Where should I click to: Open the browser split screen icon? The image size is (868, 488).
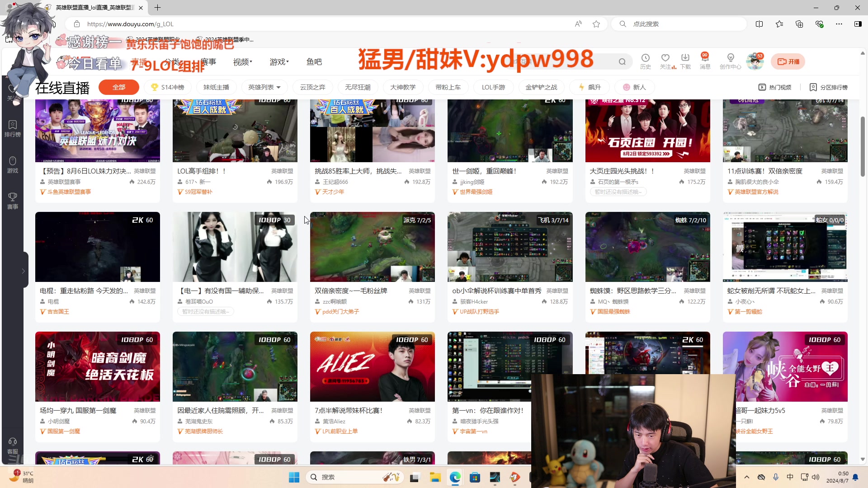coord(759,24)
